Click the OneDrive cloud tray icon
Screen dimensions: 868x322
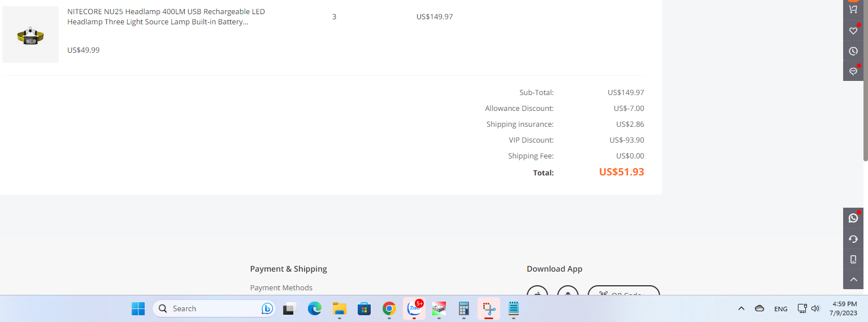[x=759, y=308]
